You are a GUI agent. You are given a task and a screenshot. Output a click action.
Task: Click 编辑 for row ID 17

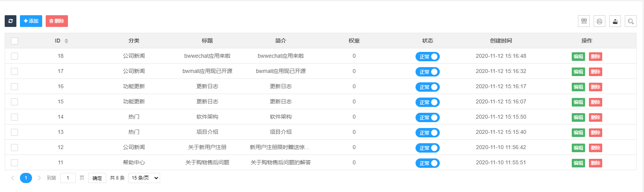pos(578,72)
